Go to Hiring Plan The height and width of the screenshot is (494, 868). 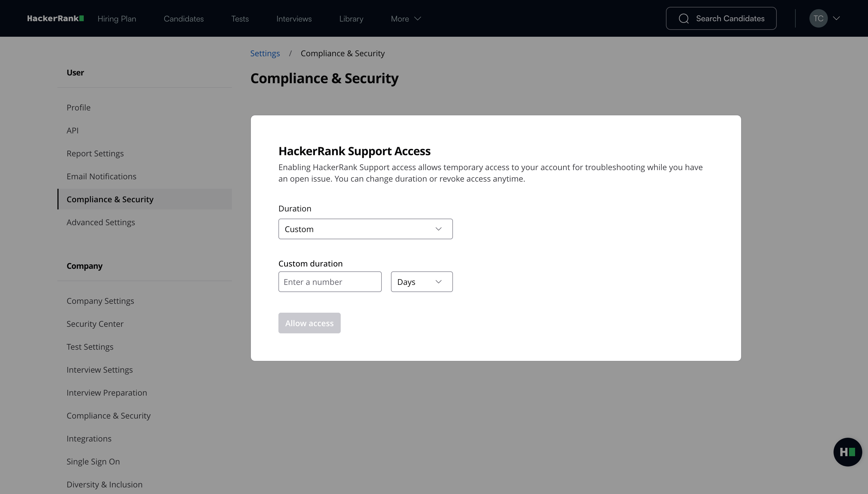click(117, 19)
